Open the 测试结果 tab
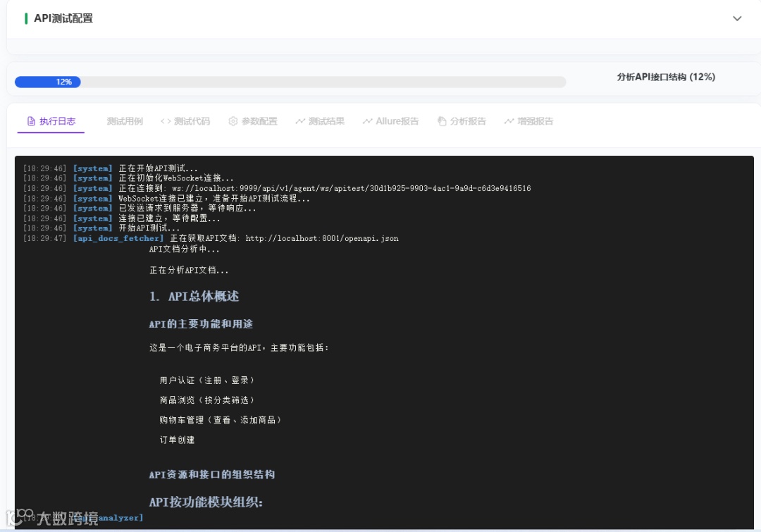 pos(320,121)
